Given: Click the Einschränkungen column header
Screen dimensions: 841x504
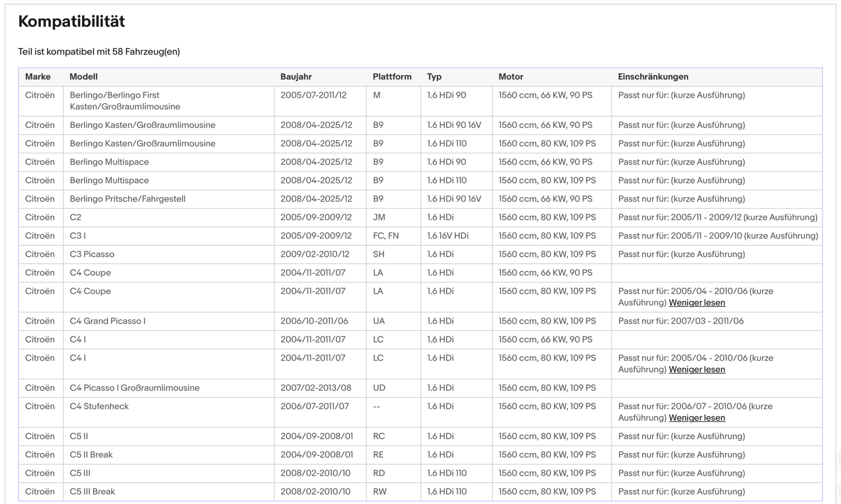Looking at the screenshot, I should pos(653,77).
